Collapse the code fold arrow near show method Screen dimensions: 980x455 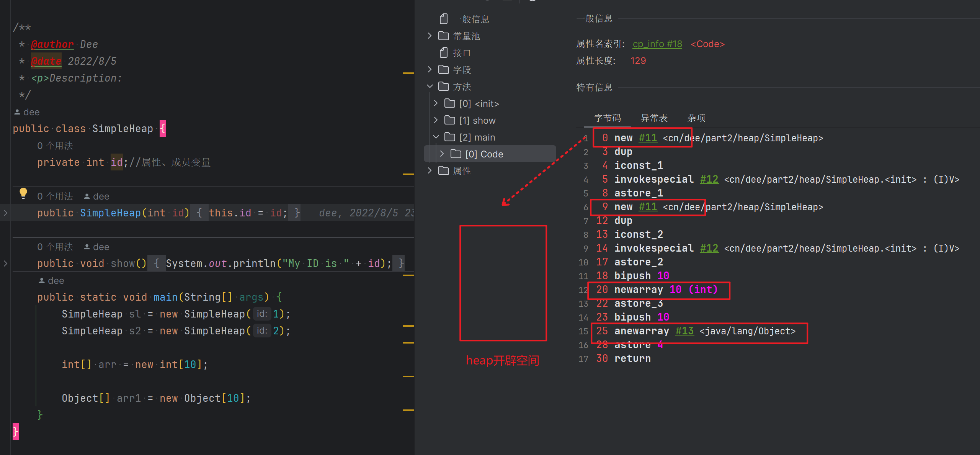point(5,264)
